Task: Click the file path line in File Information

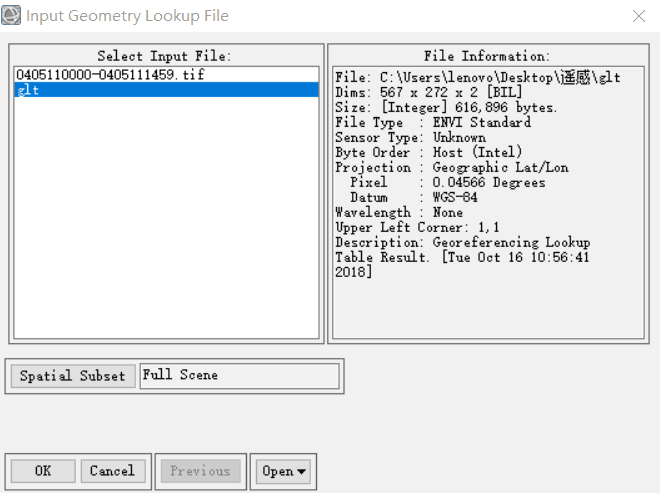Action: click(x=478, y=77)
